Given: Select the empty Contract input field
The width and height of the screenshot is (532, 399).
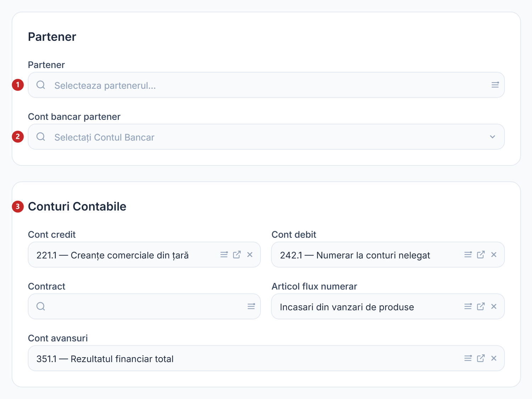Looking at the screenshot, I should (x=144, y=306).
